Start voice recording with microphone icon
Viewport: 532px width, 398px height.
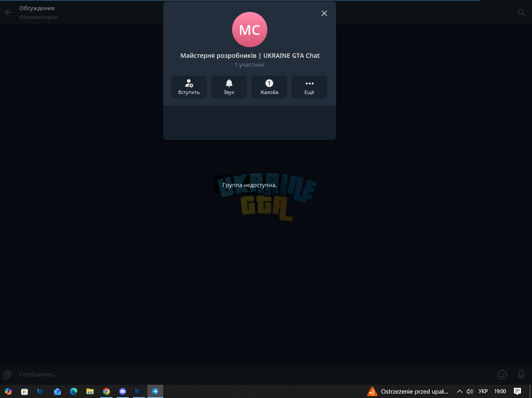pyautogui.click(x=521, y=375)
